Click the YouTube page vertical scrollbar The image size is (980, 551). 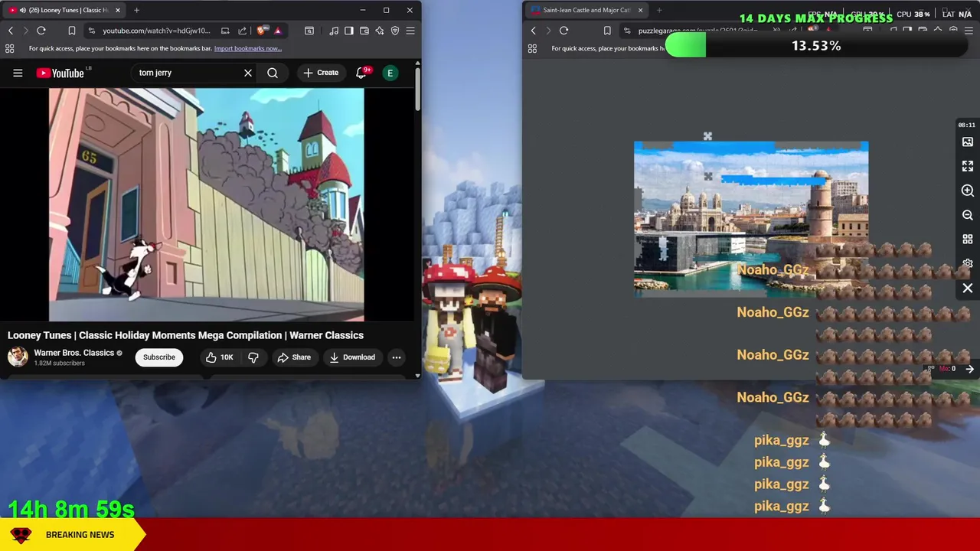pos(418,90)
